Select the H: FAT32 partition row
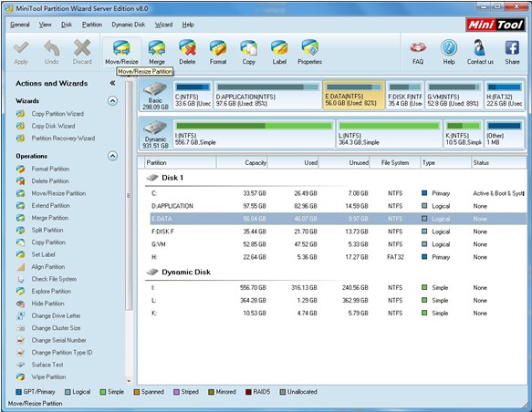532x412 pixels. pyautogui.click(x=339, y=257)
